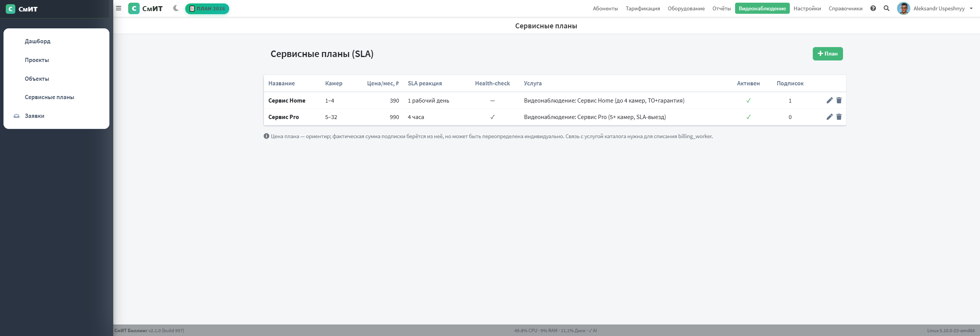Click the Цена/мес column header
Image resolution: width=980 pixels, height=336 pixels.
click(x=383, y=83)
